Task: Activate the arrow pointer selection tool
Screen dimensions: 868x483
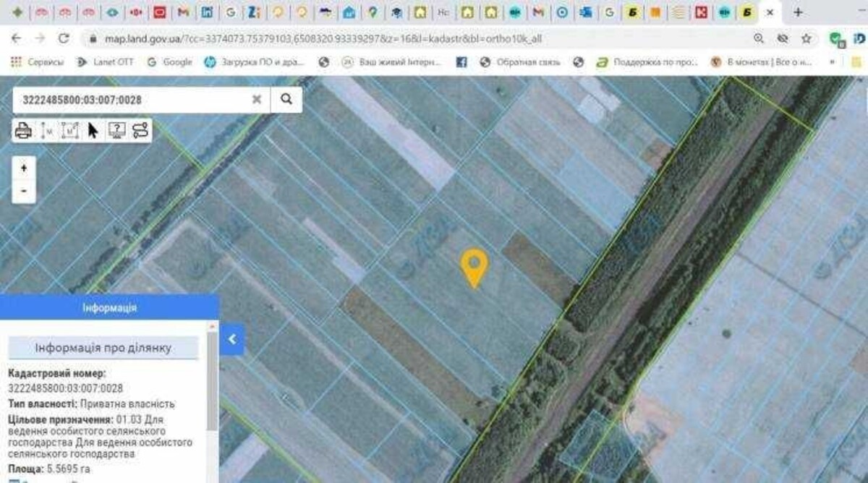Action: [93, 131]
